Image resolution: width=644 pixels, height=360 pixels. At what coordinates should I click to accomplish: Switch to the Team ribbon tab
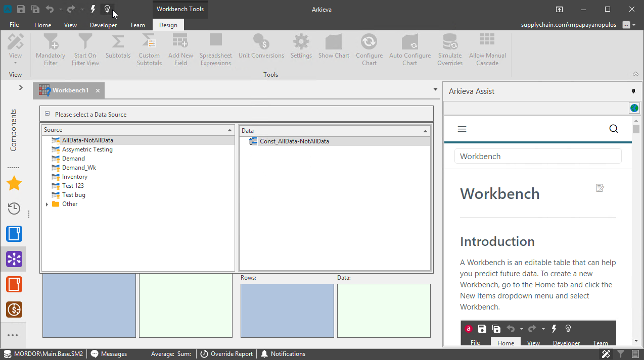coord(137,25)
